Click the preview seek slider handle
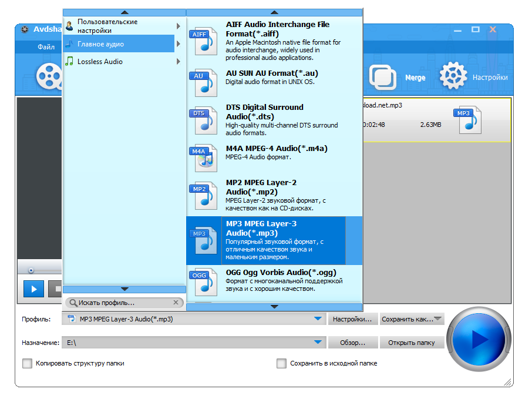 tap(31, 270)
